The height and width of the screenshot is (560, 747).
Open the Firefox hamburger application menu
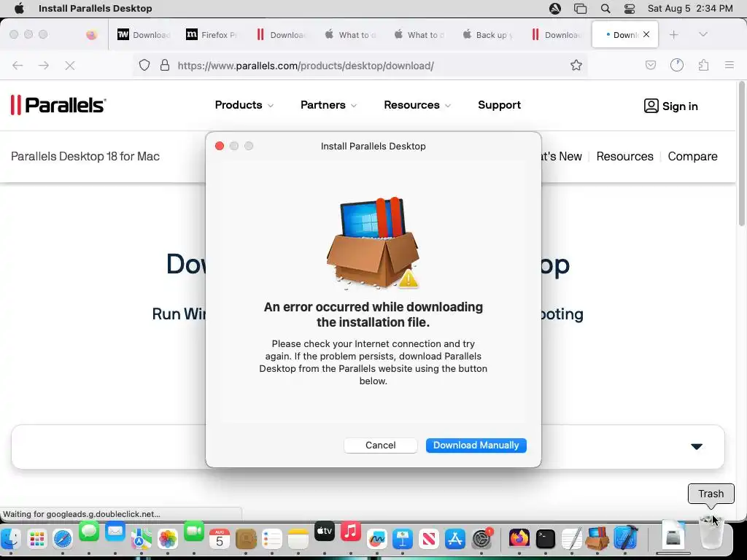[x=729, y=65]
